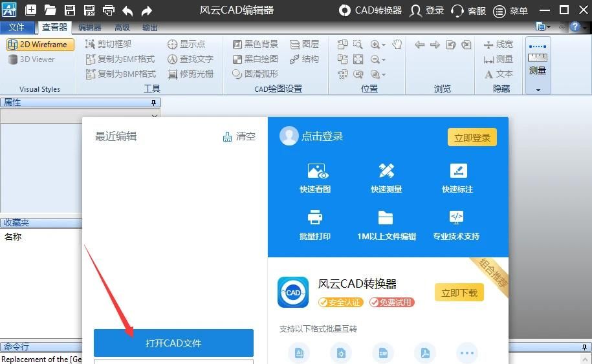The image size is (592, 364).
Task: Click 登录 in the title bar
Action: 427,10
